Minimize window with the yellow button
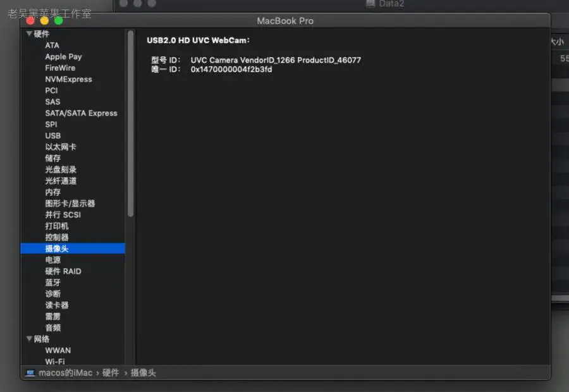This screenshot has height=392, width=569. 44,21
